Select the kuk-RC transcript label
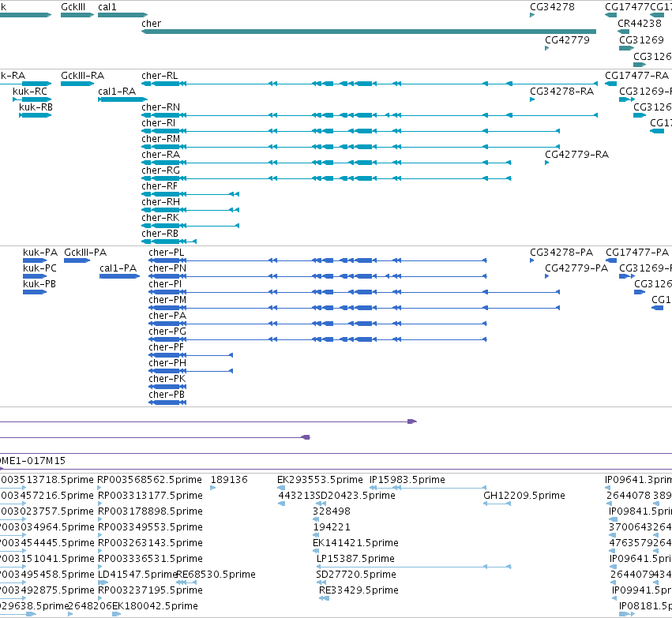Screen dimensions: 672x618 [30, 92]
